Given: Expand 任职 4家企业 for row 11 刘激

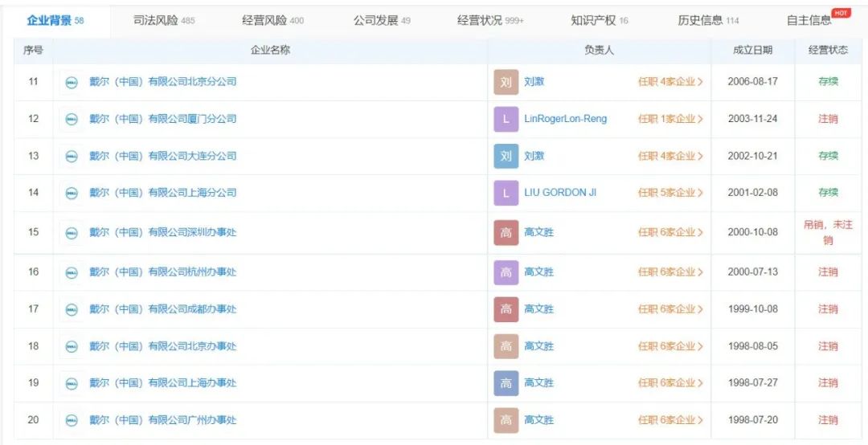Looking at the screenshot, I should (670, 82).
